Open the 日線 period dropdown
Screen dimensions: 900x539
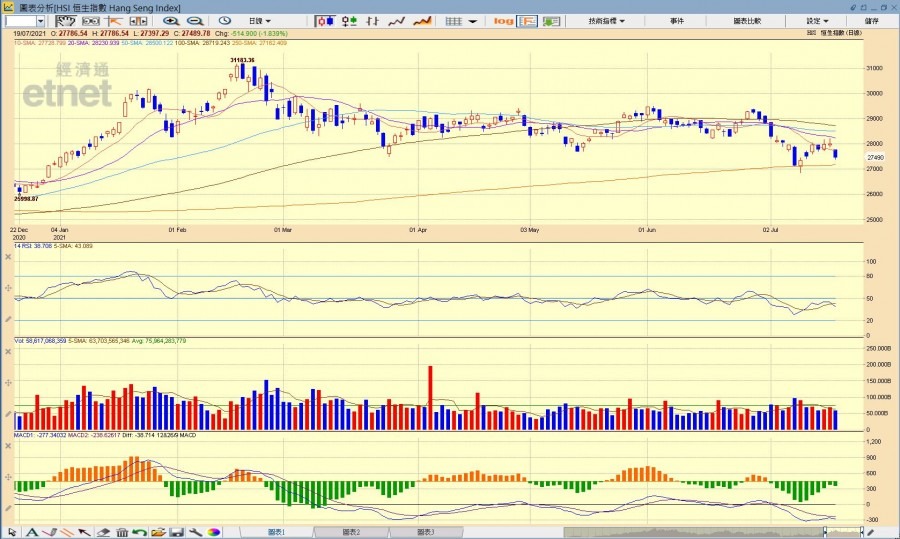click(x=259, y=20)
